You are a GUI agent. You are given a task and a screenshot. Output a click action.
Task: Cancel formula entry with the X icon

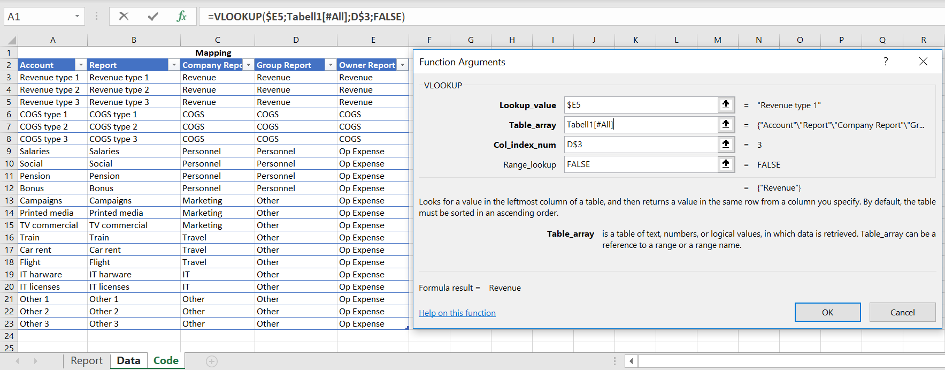[124, 16]
